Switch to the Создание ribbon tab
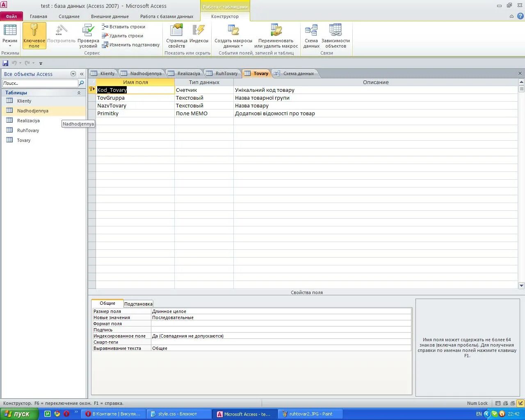This screenshot has width=525, height=420. click(x=69, y=16)
